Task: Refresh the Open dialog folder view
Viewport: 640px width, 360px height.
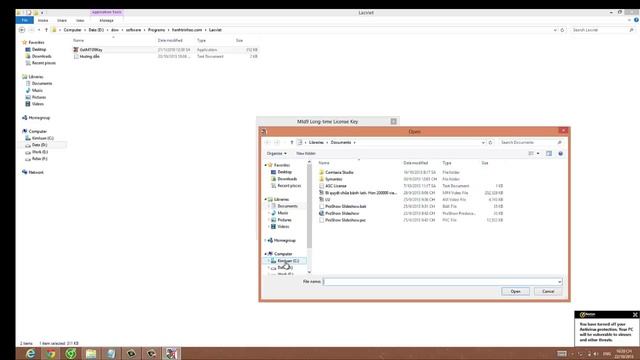Action: click(x=491, y=142)
